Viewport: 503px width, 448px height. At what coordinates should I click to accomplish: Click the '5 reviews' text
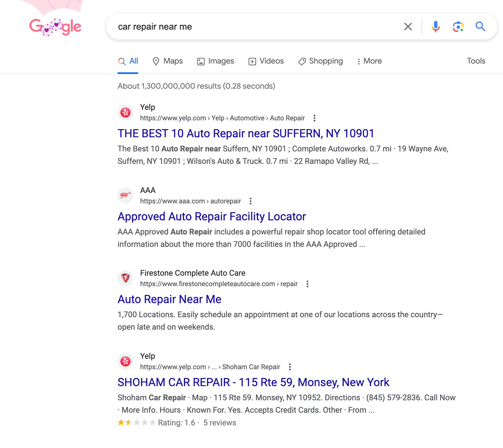[220, 423]
